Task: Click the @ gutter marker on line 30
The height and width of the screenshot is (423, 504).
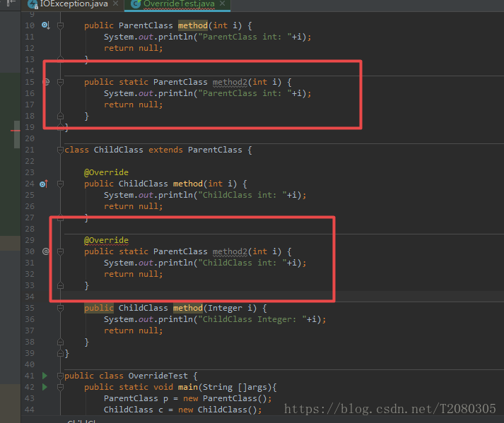Action: 46,251
